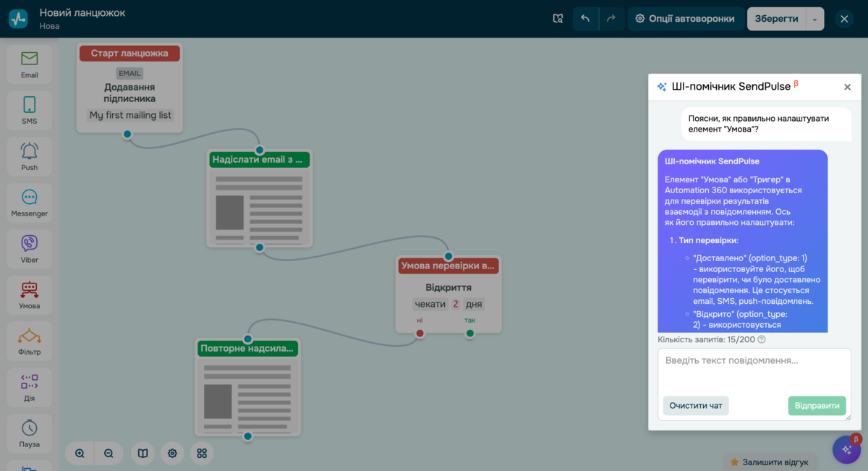The height and width of the screenshot is (471, 868).
Task: Select the Пауза pause element in sidebar
Action: 30,434
